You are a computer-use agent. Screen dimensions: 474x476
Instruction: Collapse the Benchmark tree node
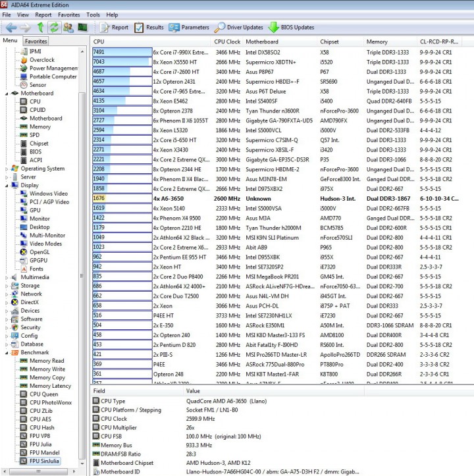click(x=7, y=353)
